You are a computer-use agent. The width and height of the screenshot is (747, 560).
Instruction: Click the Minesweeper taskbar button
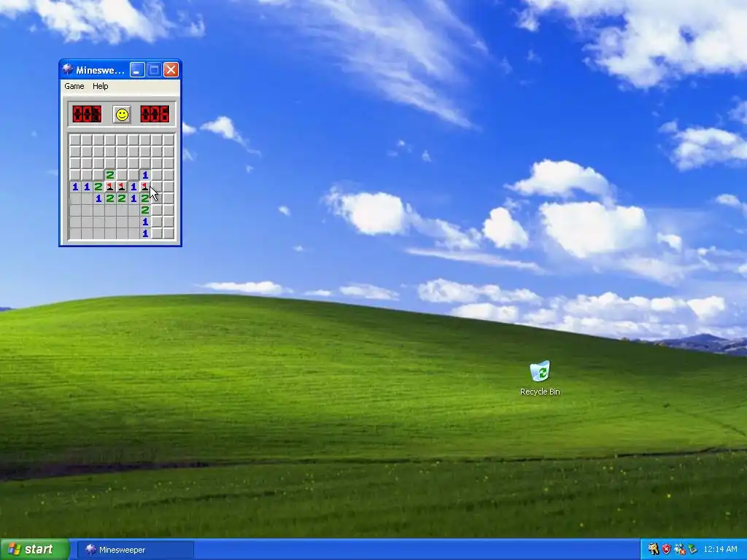135,550
